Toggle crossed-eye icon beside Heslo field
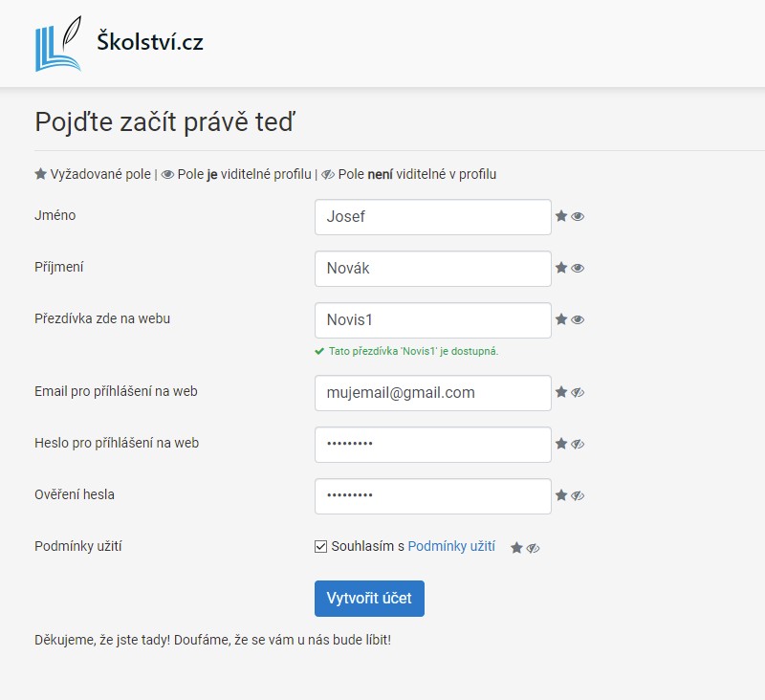 point(579,445)
